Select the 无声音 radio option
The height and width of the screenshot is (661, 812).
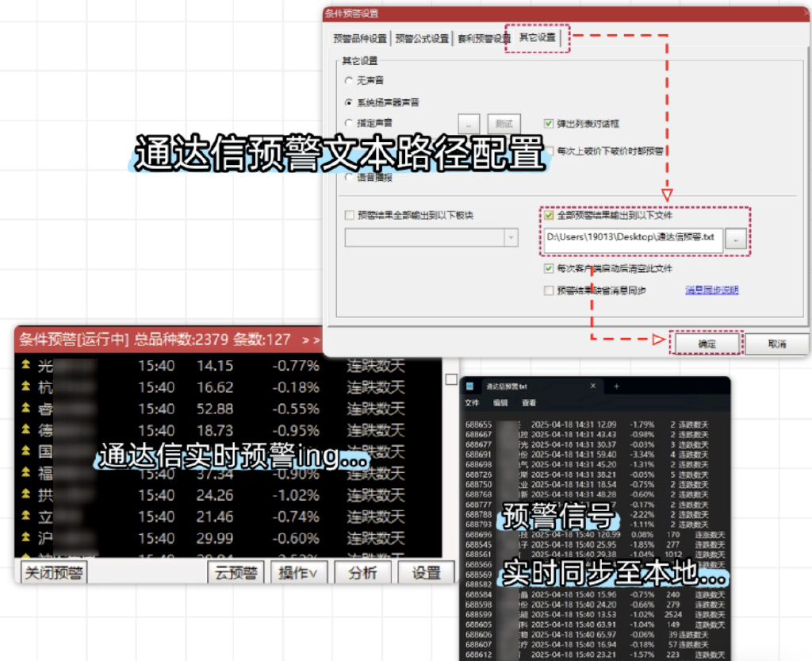349,80
